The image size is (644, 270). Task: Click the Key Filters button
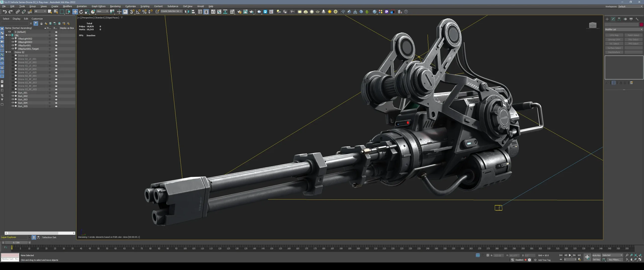[x=615, y=260]
